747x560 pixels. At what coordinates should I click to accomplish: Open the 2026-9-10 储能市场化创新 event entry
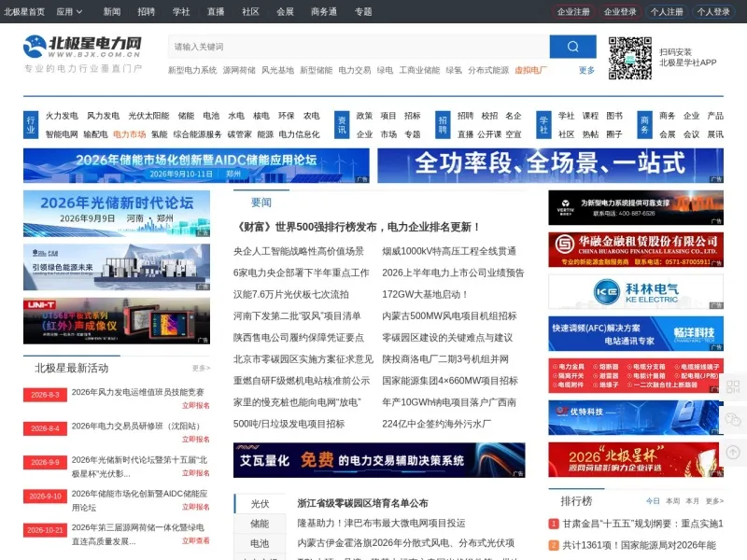(139, 500)
